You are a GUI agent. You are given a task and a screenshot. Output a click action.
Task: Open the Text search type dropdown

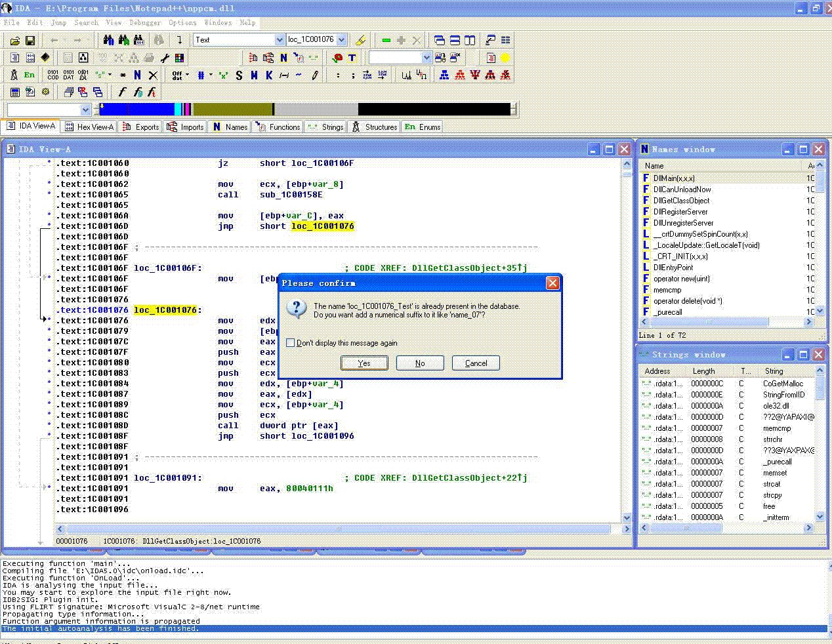click(x=280, y=40)
